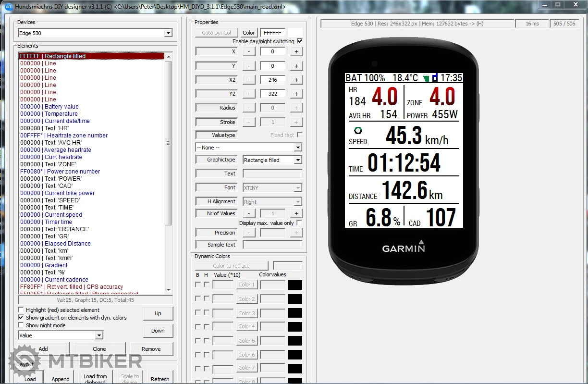Image resolution: width=588 pixels, height=384 pixels.
Task: Move element with the Up button
Action: click(x=158, y=313)
